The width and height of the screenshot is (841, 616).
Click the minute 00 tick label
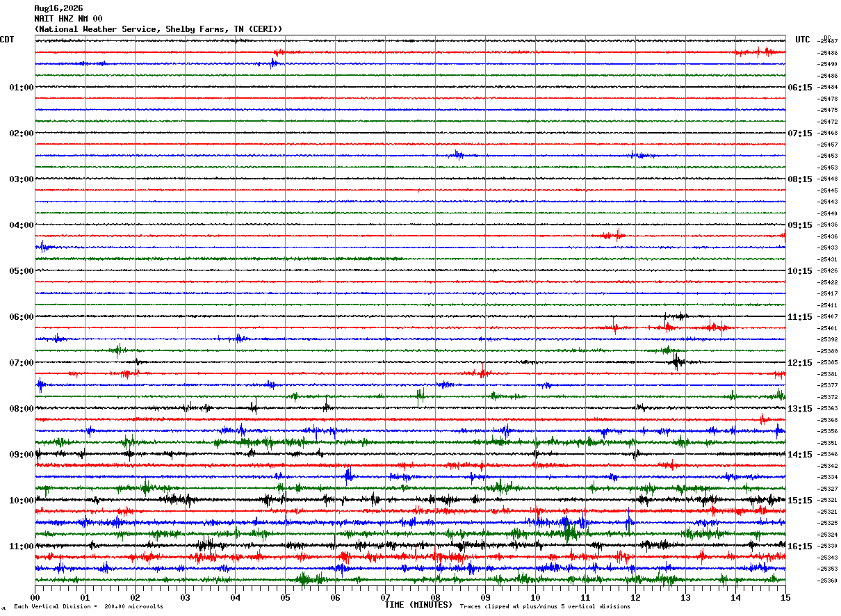[35, 597]
